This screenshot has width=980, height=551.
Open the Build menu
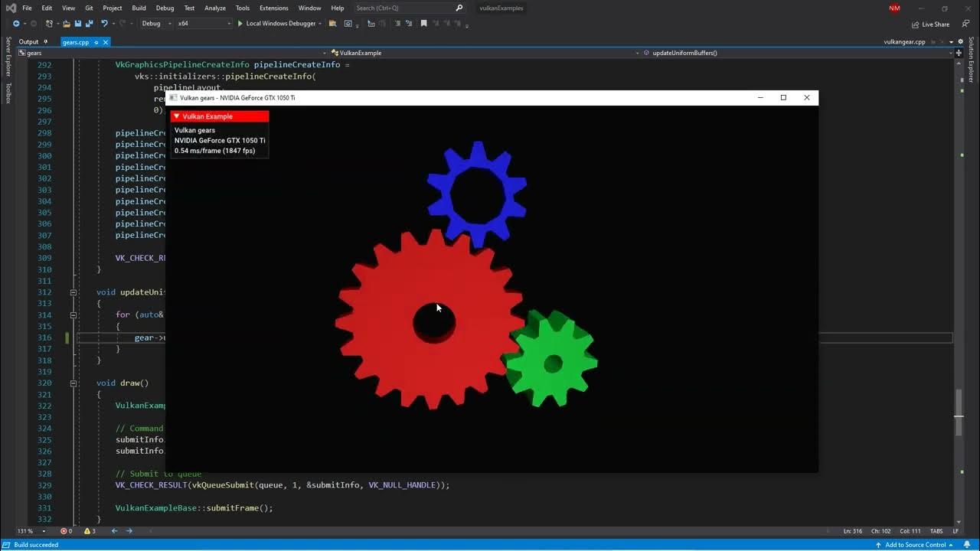point(139,8)
